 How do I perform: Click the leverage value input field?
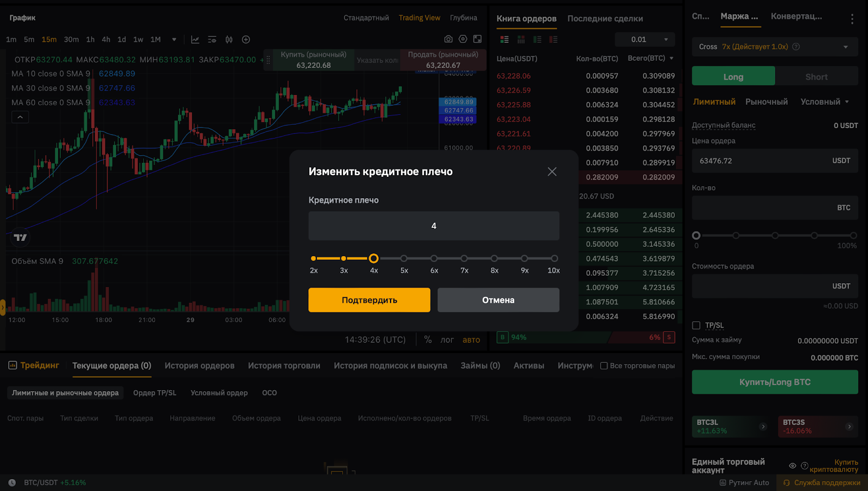click(x=434, y=226)
